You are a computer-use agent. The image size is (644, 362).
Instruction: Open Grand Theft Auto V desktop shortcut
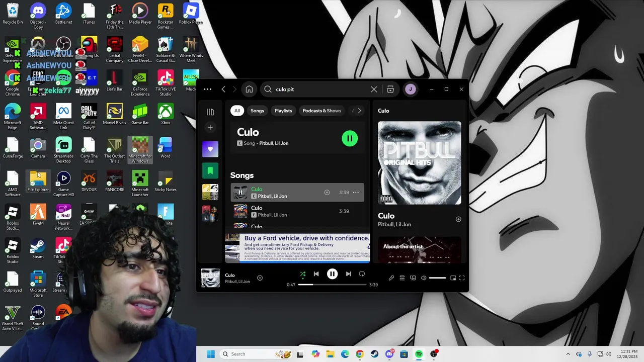(13, 318)
